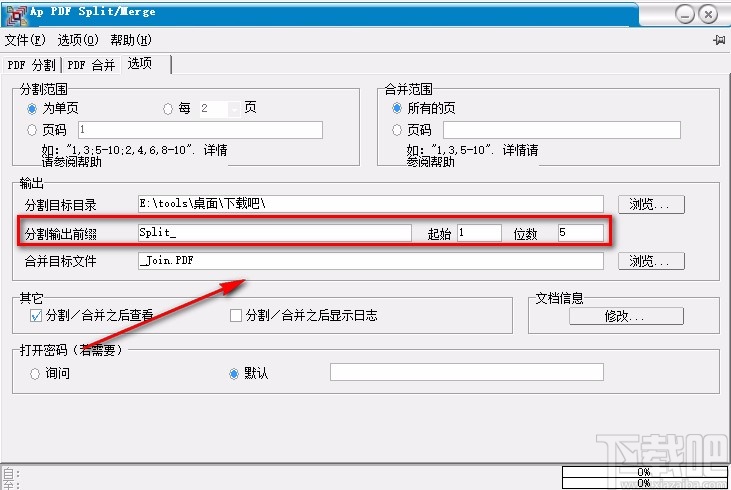Click the 合并范围 hint text "如: 1,3,5-10"
Screen dimensions: 731x490
[472, 156]
